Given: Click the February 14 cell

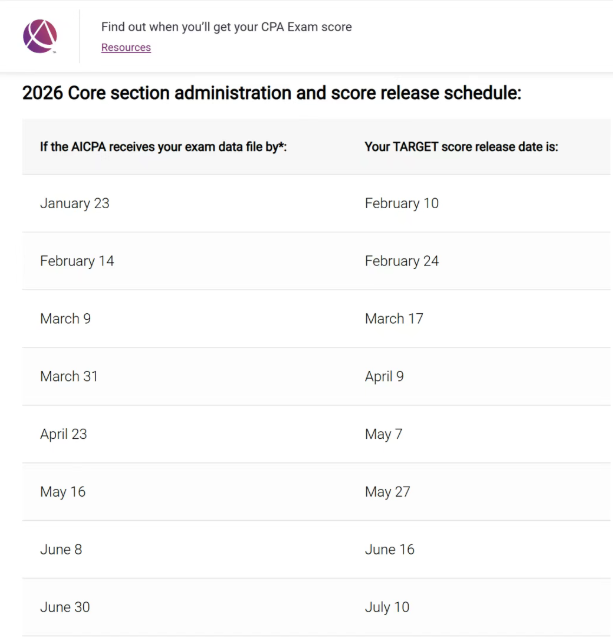Looking at the screenshot, I should [77, 261].
